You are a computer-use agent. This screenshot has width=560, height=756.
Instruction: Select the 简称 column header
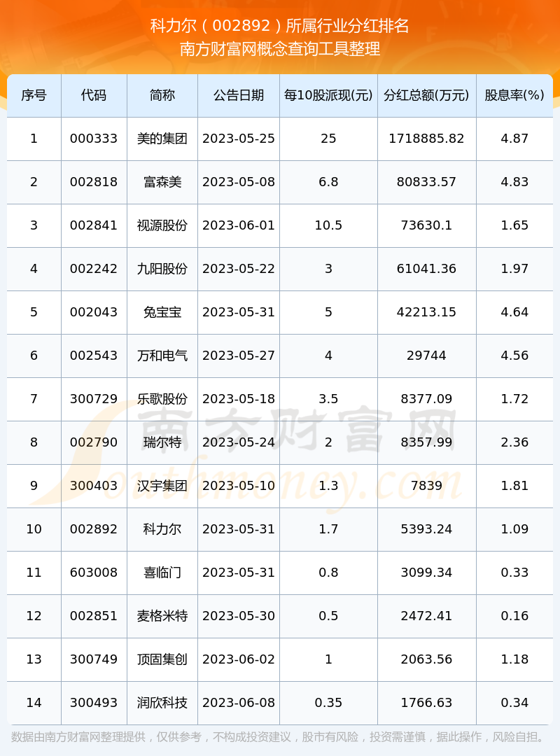[x=162, y=95]
